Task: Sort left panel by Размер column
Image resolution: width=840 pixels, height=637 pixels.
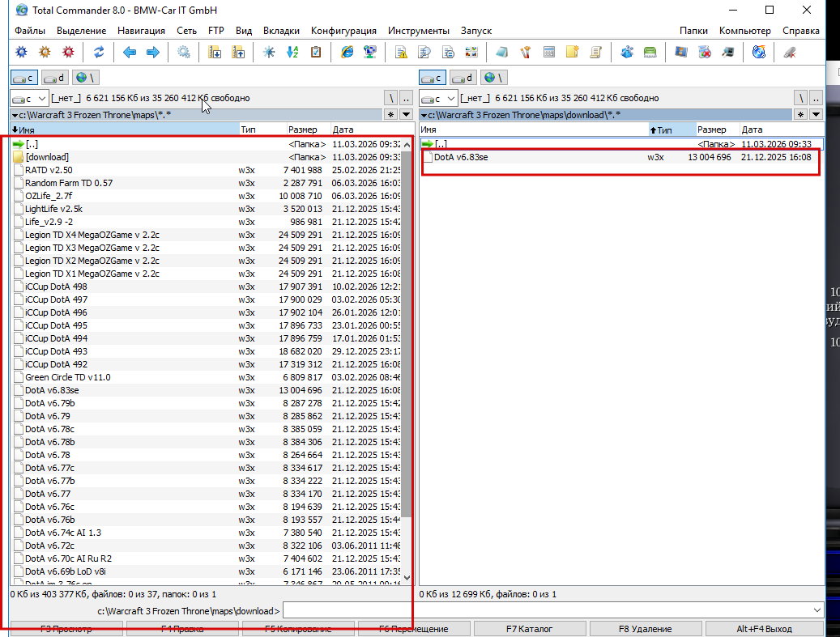Action: [x=308, y=130]
